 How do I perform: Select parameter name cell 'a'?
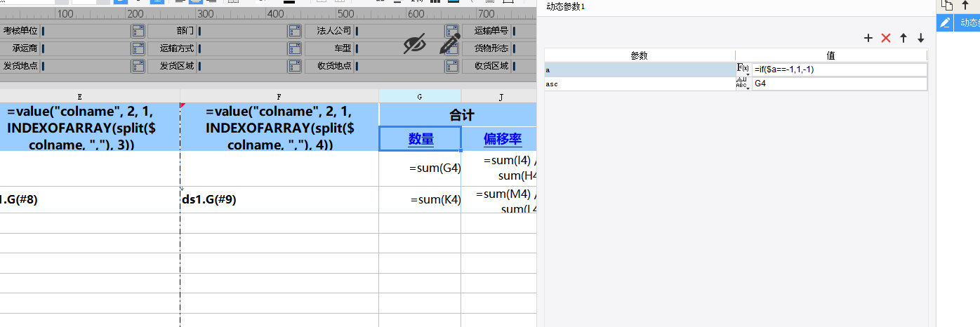pos(640,69)
